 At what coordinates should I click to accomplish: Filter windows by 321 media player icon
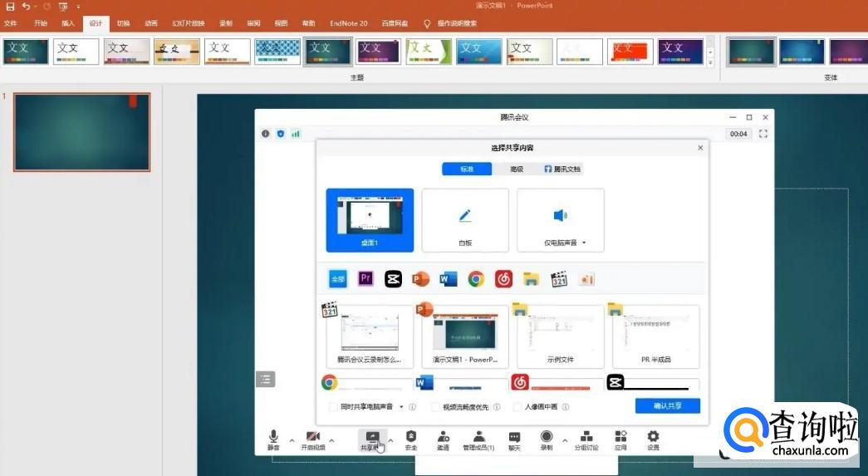559,278
